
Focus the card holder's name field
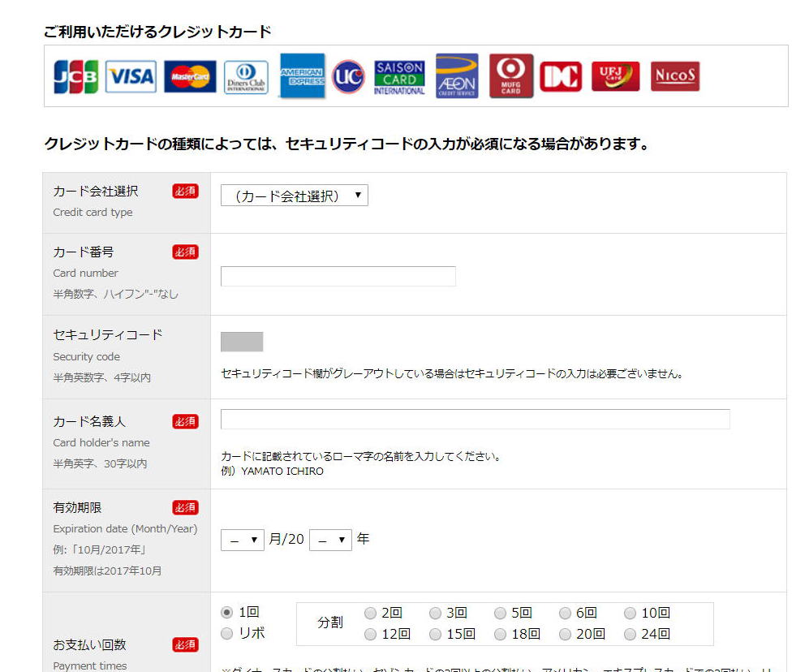pos(476,419)
